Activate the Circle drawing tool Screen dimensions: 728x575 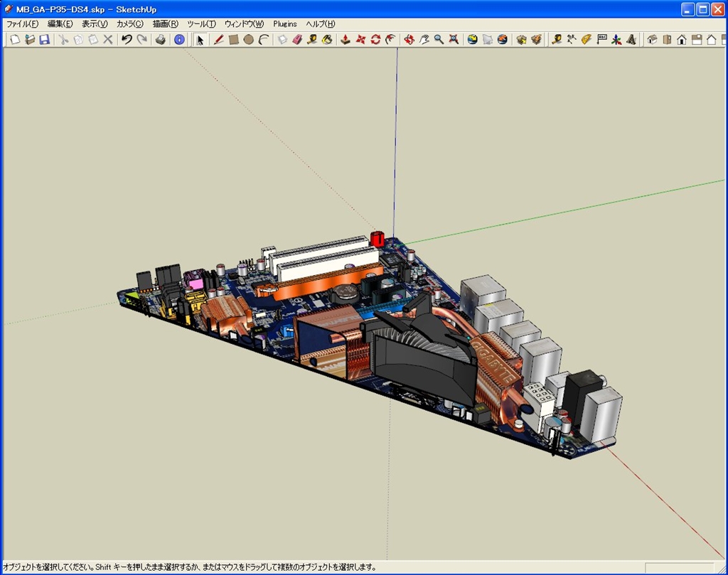click(248, 40)
